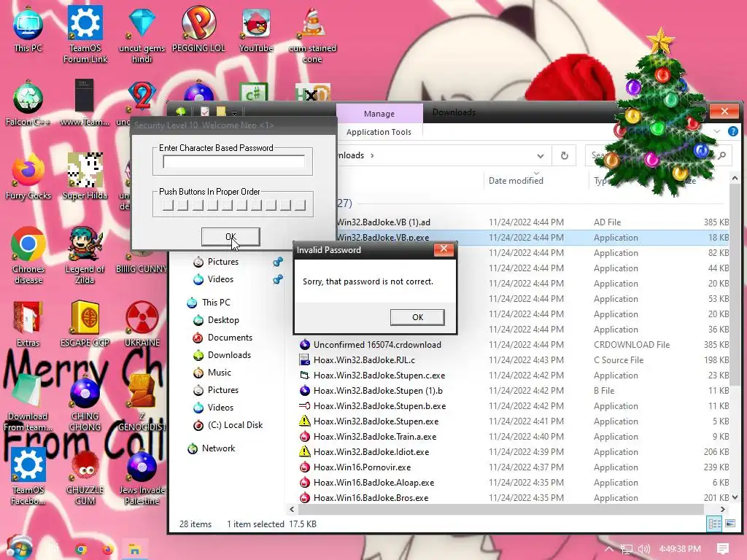Select Music in the navigation pane

pos(219,373)
